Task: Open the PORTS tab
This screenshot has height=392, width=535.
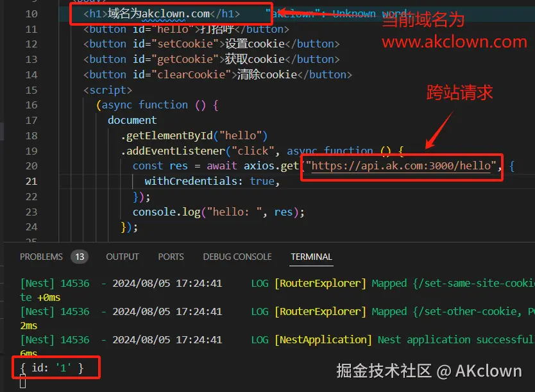Action: pos(171,257)
